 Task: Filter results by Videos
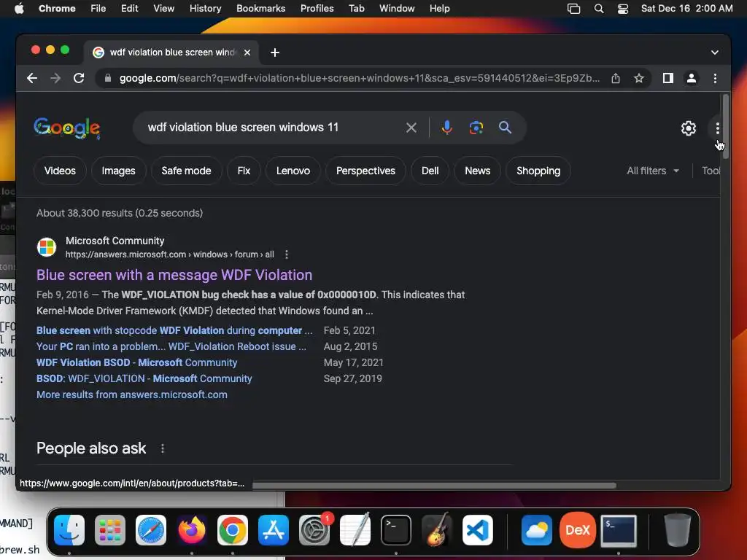[x=60, y=171]
